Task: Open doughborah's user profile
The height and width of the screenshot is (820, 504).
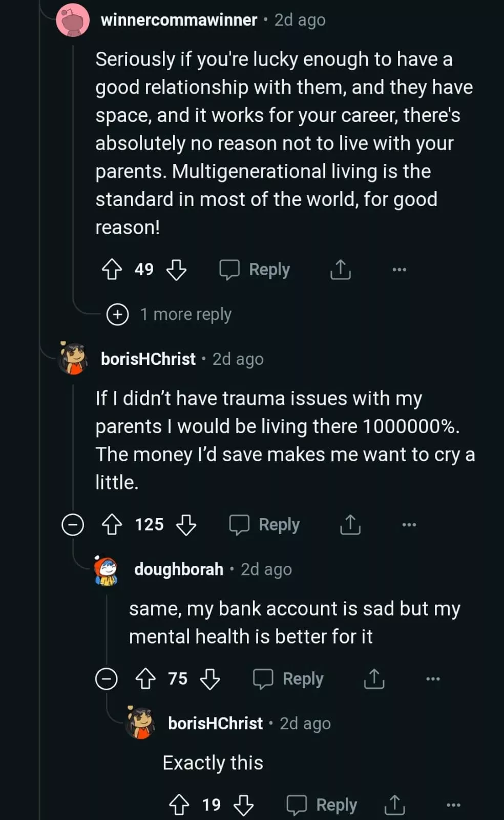Action: (179, 569)
